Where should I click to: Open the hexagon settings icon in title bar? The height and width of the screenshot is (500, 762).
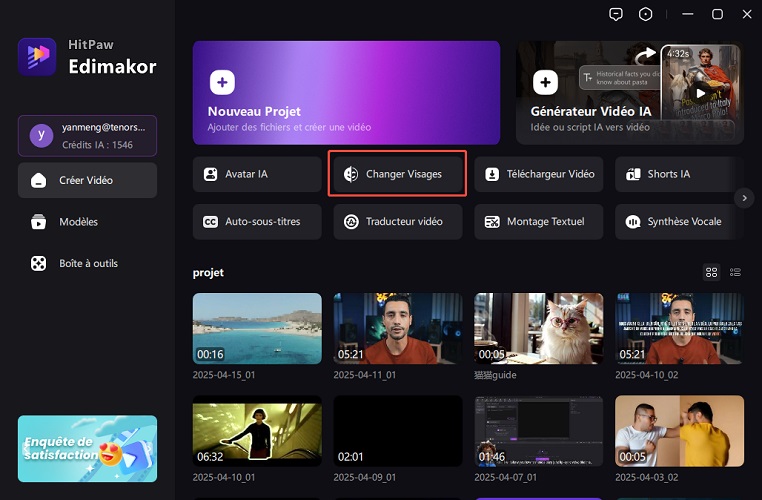(x=645, y=14)
